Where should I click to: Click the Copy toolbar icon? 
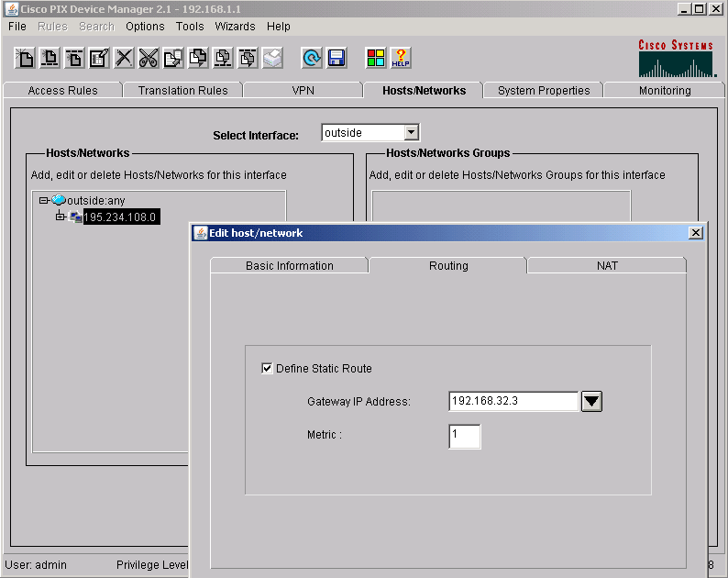point(173,58)
